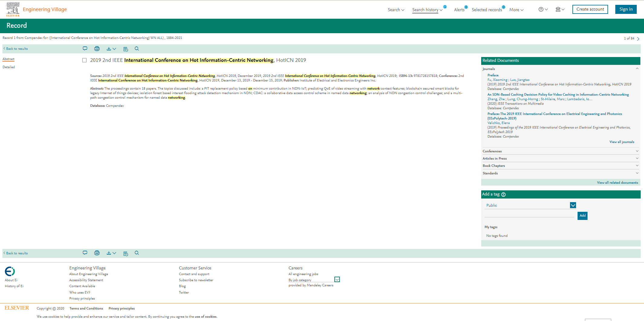Click the top toolbar full-text request icon
This screenshot has height=321, width=644.
coord(126,49)
